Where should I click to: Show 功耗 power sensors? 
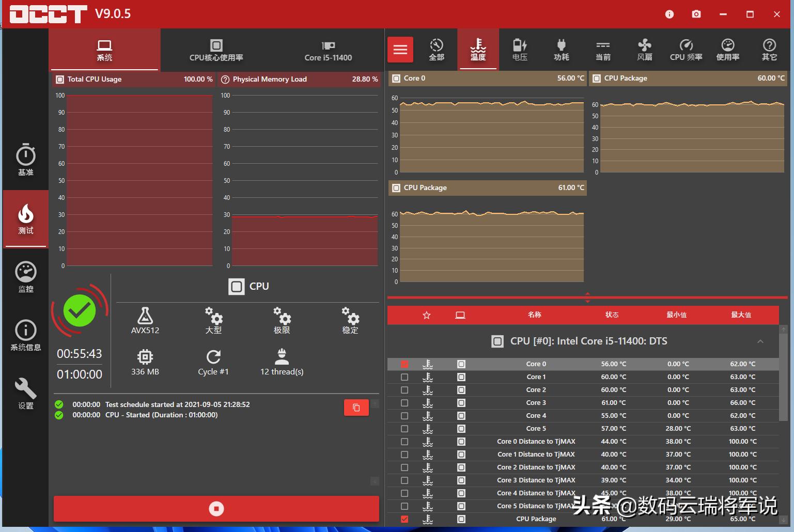[561, 50]
